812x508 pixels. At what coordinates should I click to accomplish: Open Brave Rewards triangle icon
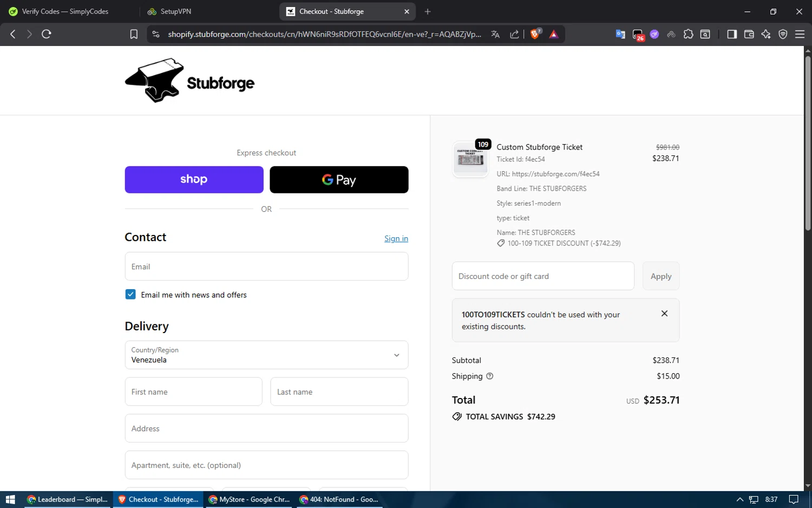pyautogui.click(x=554, y=34)
